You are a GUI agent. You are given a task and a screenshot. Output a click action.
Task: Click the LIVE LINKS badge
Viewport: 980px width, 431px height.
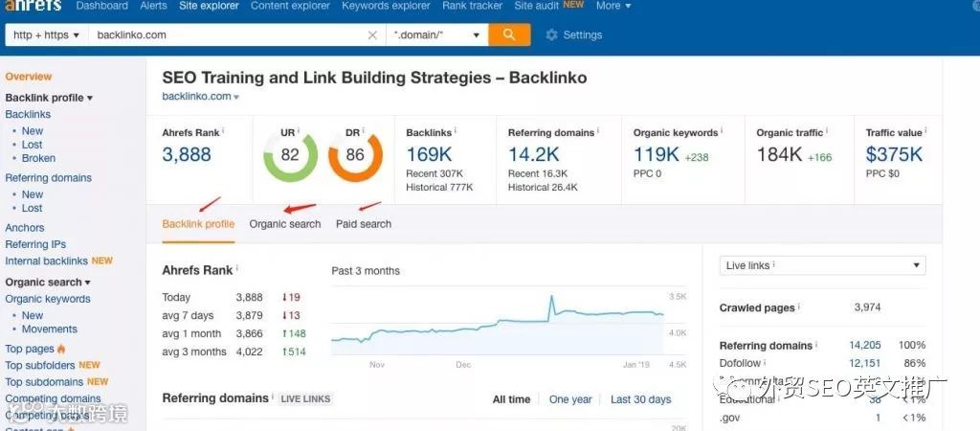(x=305, y=399)
